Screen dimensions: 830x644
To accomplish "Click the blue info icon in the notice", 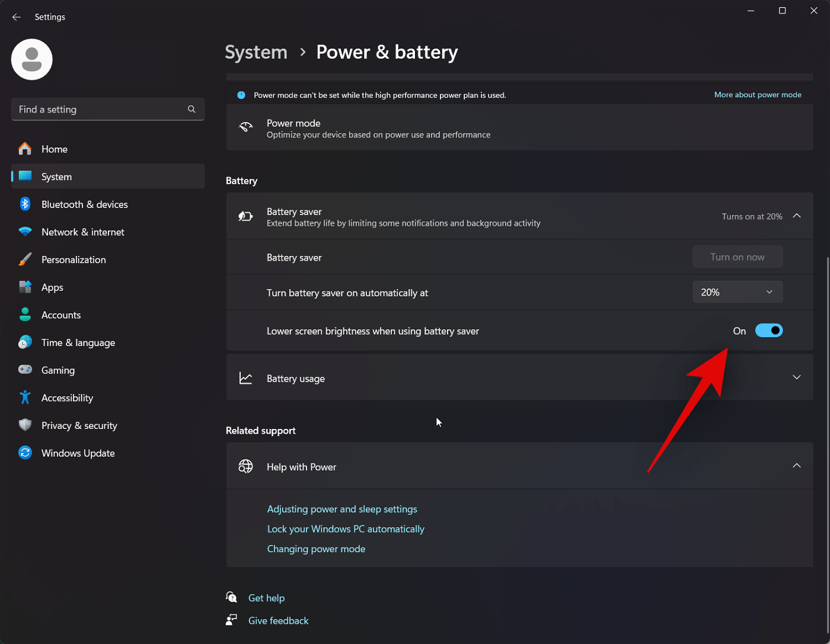I will [241, 95].
